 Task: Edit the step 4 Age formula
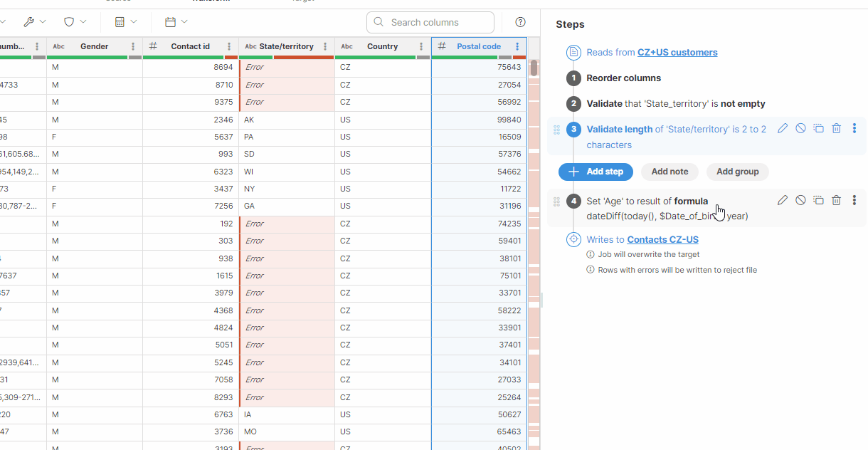click(x=783, y=201)
